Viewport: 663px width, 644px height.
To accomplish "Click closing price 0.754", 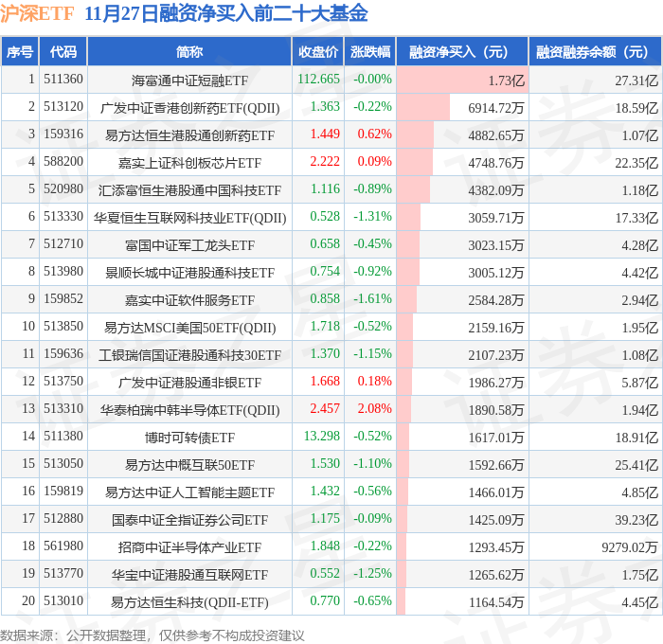I will pyautogui.click(x=325, y=272).
